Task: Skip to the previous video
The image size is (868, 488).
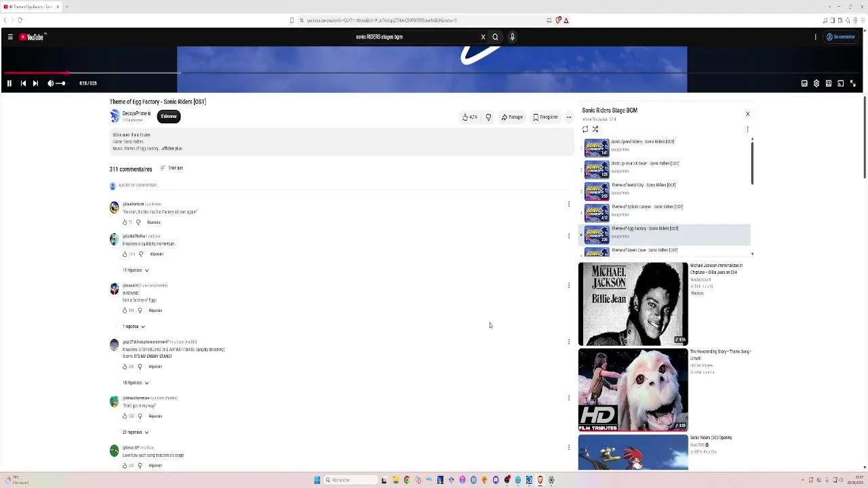Action: (x=23, y=83)
